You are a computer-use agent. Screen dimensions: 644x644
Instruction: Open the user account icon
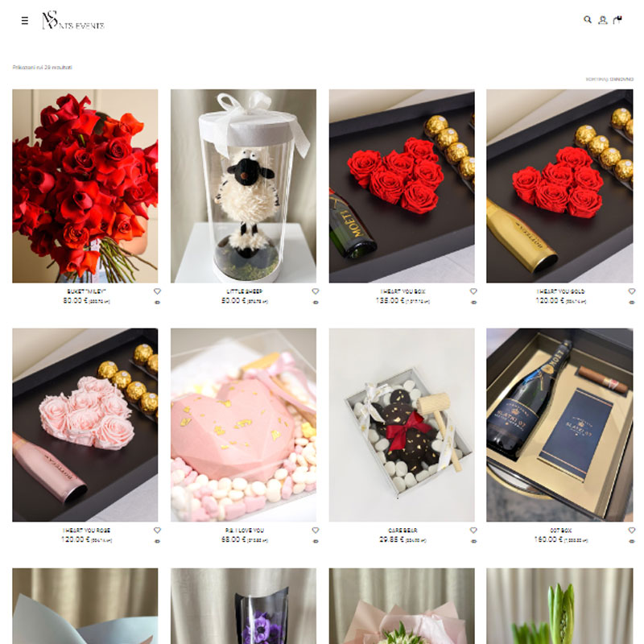click(602, 20)
